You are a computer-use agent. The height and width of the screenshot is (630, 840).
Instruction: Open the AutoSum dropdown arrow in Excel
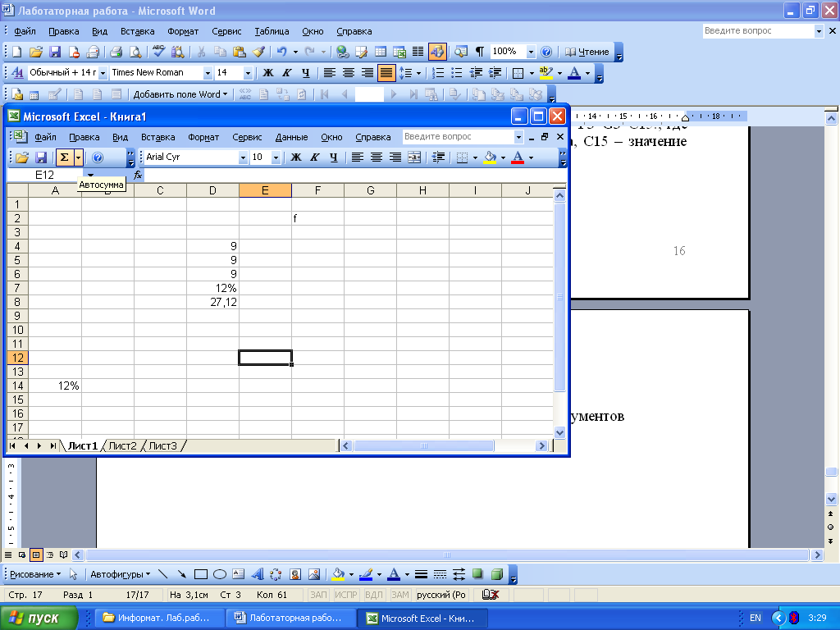click(x=79, y=157)
